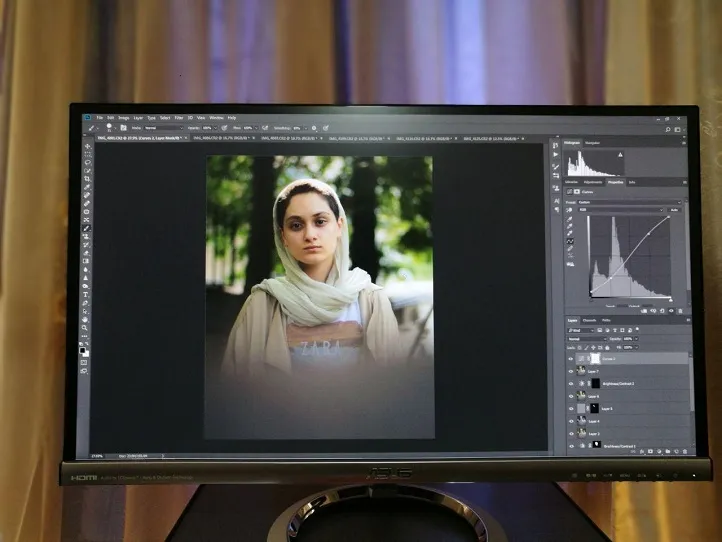Open the Layers panel Opacity dropdown

point(636,339)
